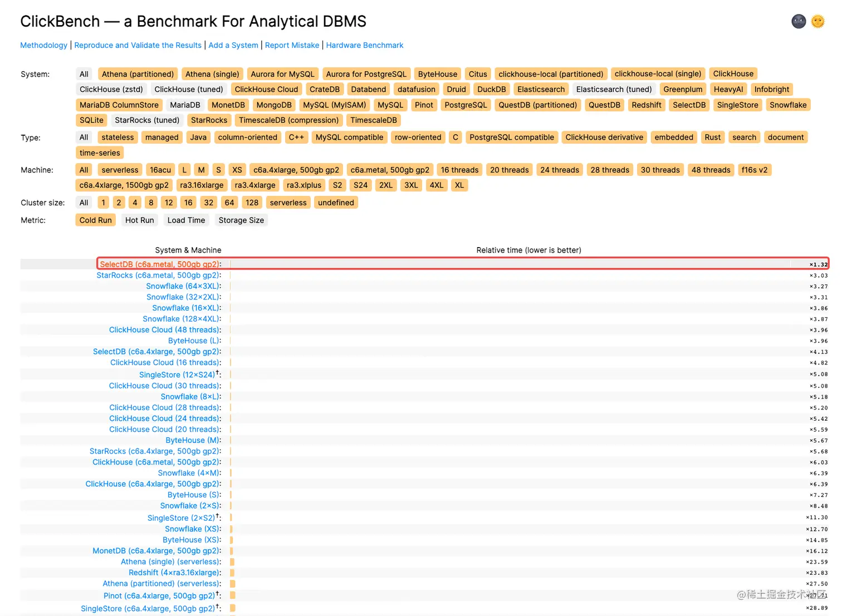This screenshot has height=616, width=842.
Task: Toggle the Elasticsearch (tuned) system filter
Action: (x=614, y=89)
